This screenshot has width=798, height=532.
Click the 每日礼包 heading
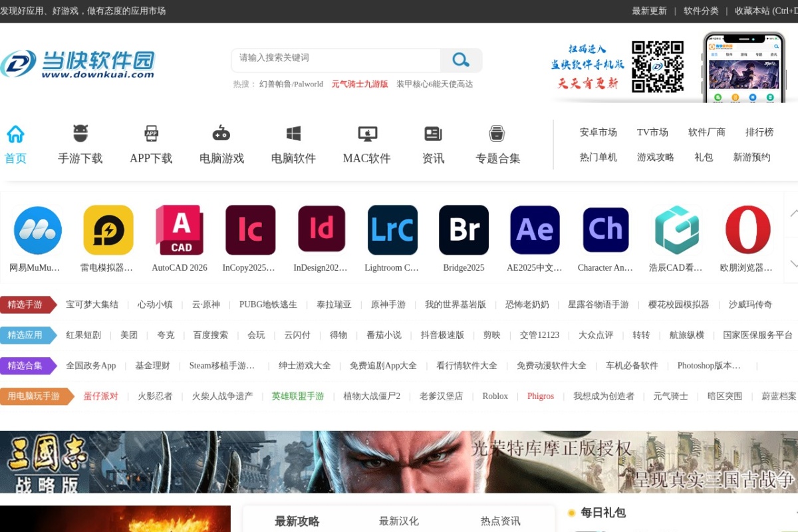602,513
